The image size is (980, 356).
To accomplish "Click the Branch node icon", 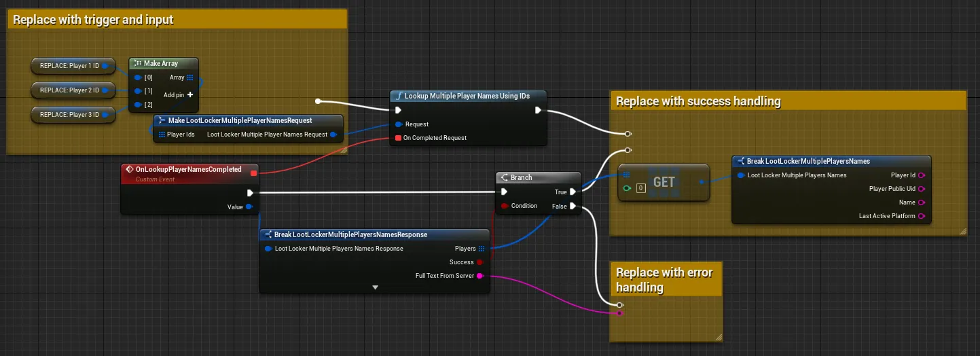I will point(504,177).
